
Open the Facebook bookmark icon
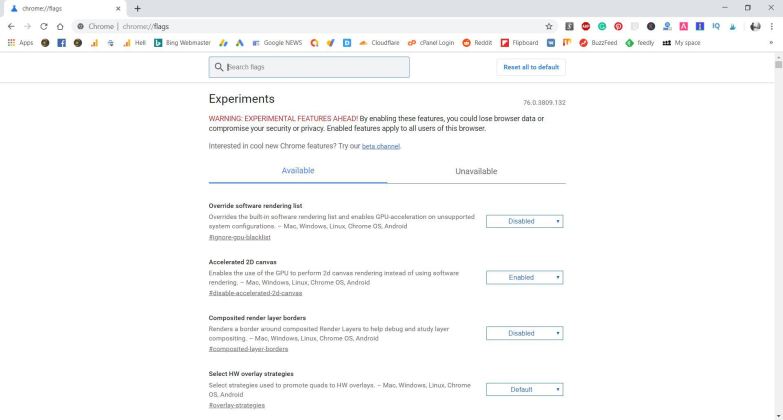pos(61,43)
